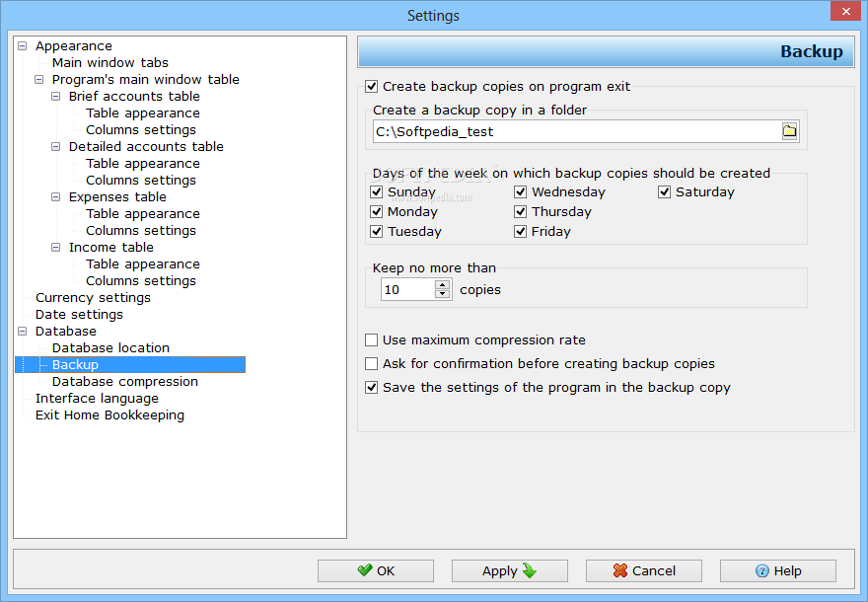Select Table appearance under Income table
The image size is (868, 602).
tap(143, 264)
